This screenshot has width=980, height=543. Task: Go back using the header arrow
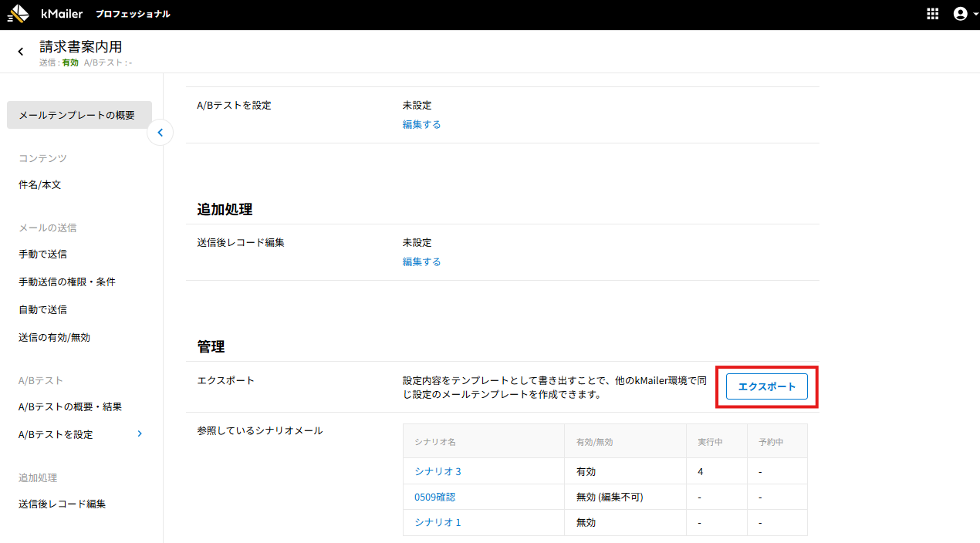21,52
